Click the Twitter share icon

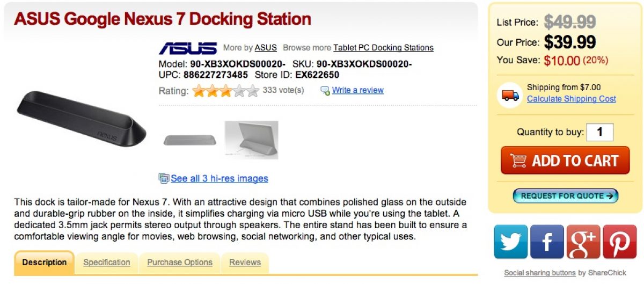(510, 242)
